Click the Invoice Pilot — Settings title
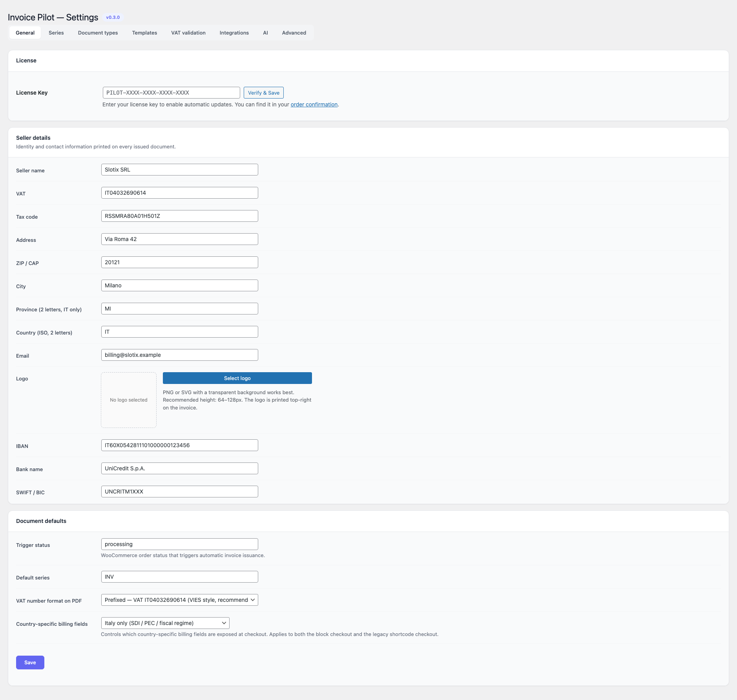This screenshot has height=700, width=737. coord(53,17)
